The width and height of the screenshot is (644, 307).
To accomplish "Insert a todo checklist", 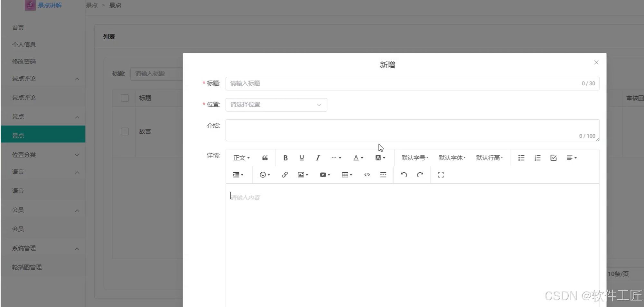I will point(553,158).
